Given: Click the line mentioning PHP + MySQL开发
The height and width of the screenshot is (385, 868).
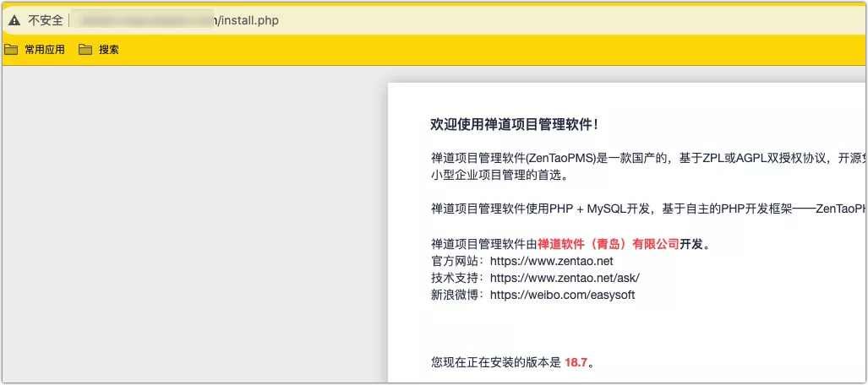Looking at the screenshot, I should coord(648,209).
